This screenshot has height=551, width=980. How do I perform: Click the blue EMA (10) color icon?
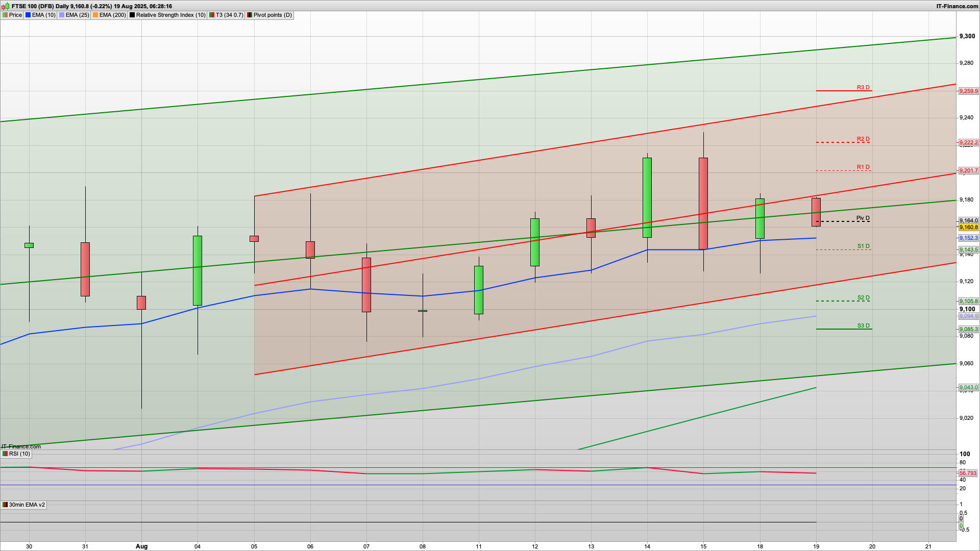28,15
